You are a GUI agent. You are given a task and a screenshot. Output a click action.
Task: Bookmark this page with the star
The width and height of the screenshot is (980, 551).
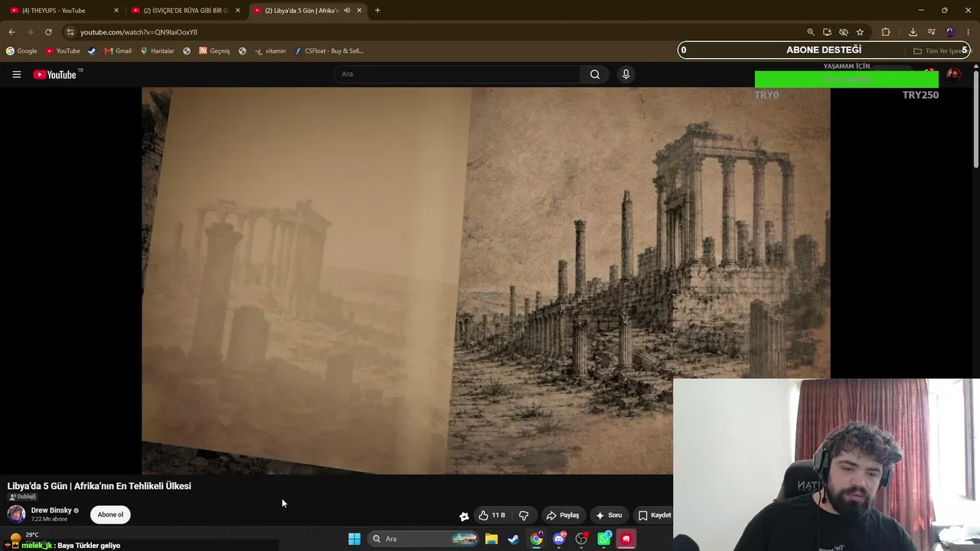[860, 32]
